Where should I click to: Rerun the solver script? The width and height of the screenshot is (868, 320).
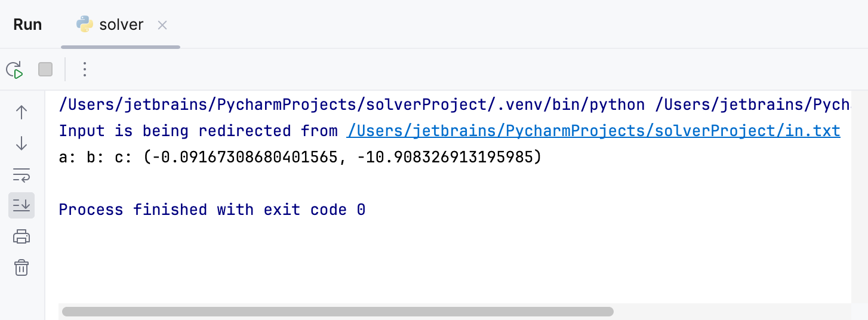tap(14, 70)
